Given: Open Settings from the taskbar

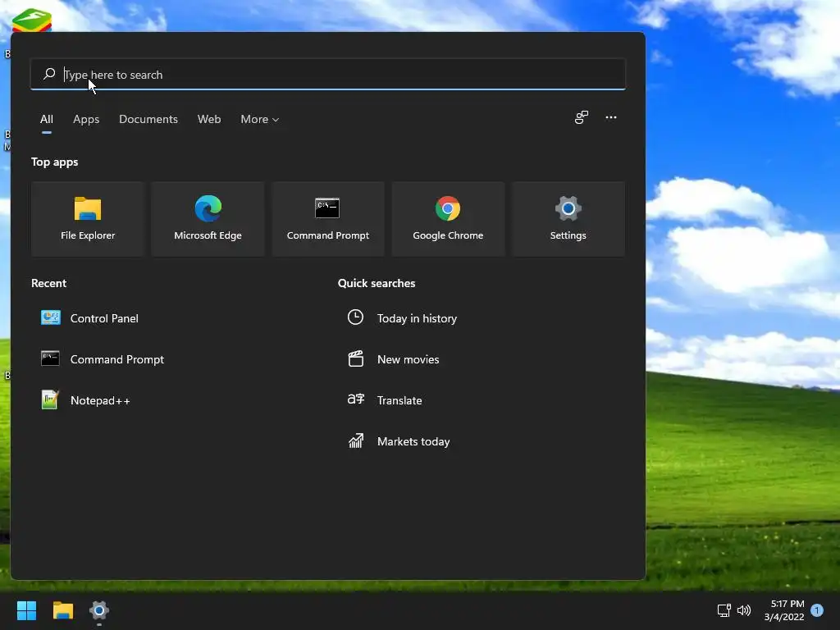Looking at the screenshot, I should click(99, 610).
